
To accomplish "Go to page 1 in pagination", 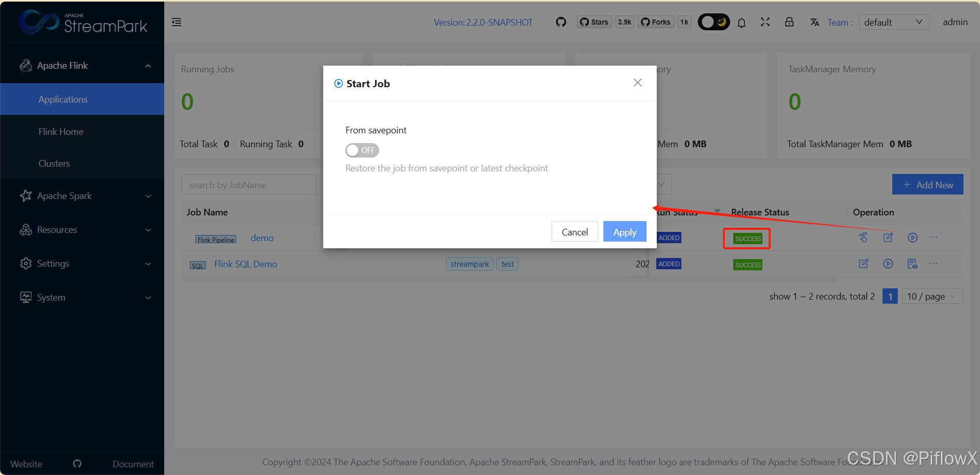I will click(x=890, y=296).
